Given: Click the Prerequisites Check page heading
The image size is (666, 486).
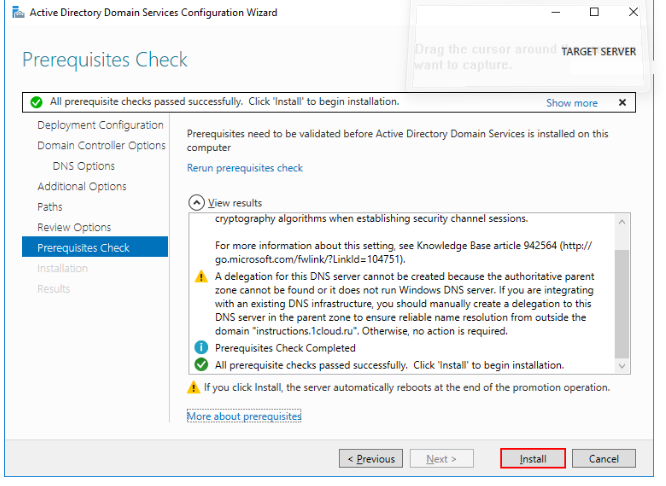Looking at the screenshot, I should (105, 59).
